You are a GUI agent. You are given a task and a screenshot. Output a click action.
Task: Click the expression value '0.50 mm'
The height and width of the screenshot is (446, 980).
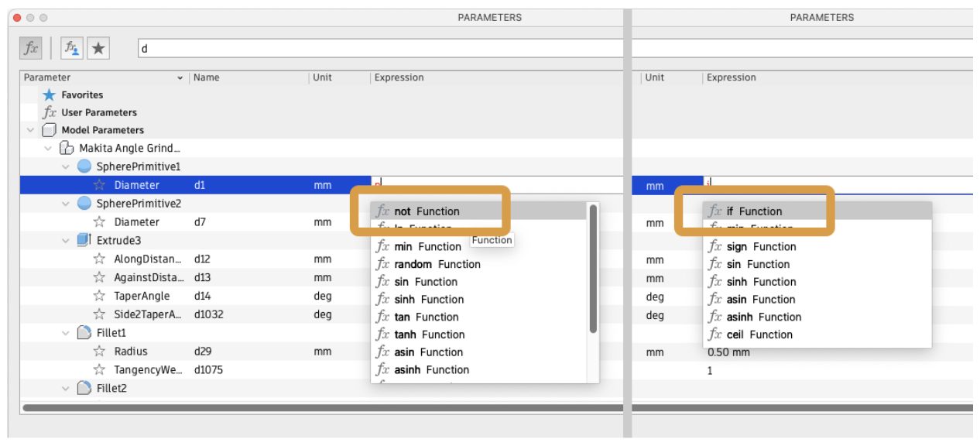[x=728, y=352]
